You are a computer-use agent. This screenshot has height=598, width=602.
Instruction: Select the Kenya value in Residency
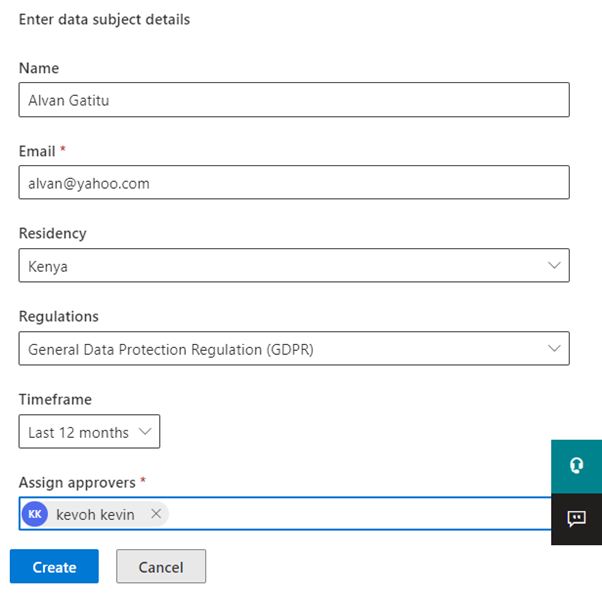(48, 267)
